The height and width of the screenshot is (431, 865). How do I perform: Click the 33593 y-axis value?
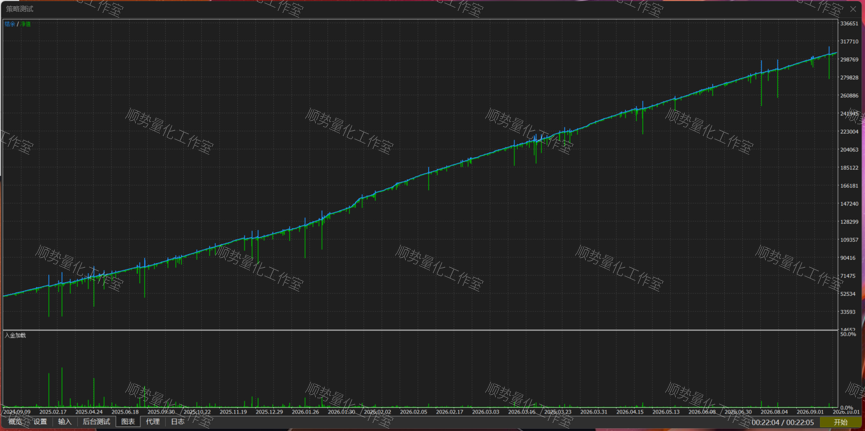[847, 312]
